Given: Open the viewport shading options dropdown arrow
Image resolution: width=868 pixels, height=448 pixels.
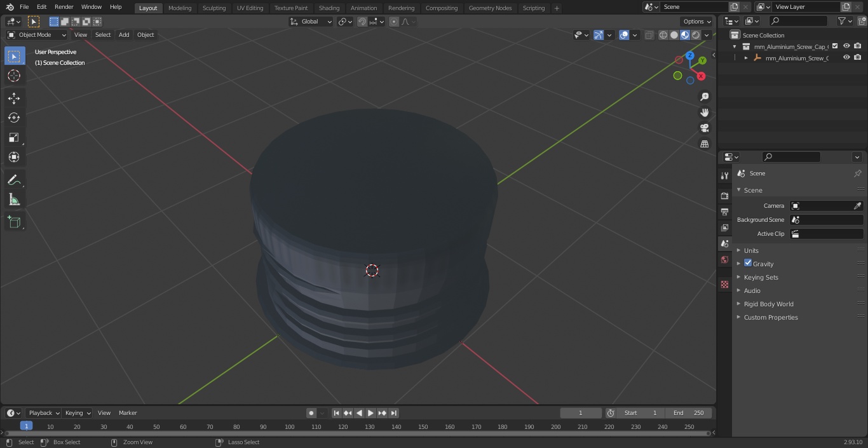Looking at the screenshot, I should click(x=707, y=35).
